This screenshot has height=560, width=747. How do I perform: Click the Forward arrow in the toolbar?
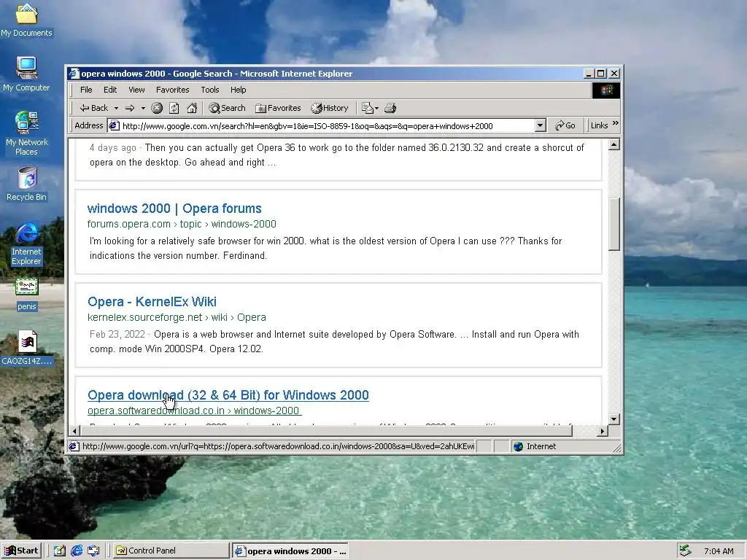[x=130, y=108]
